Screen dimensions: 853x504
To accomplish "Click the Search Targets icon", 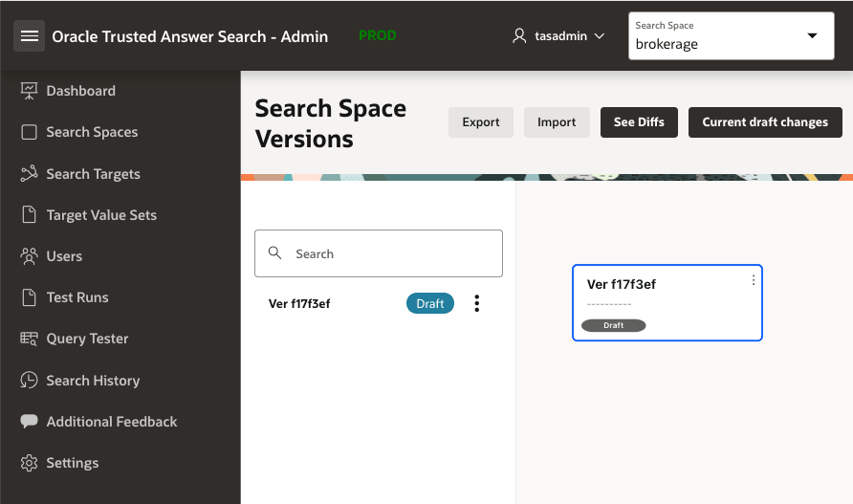I will tap(29, 174).
